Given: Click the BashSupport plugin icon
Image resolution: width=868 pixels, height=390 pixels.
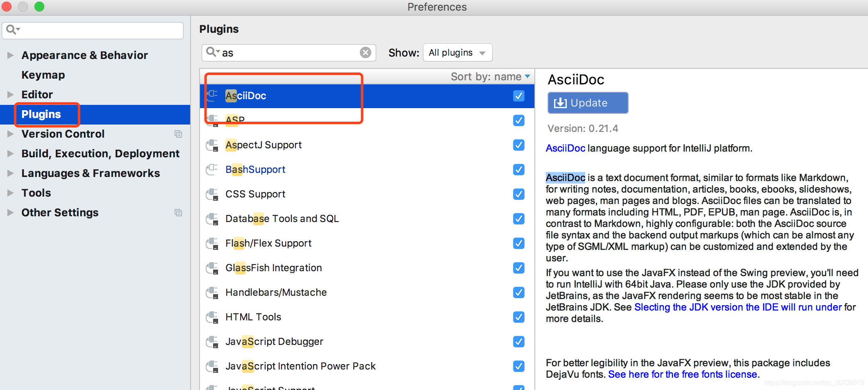Looking at the screenshot, I should (212, 170).
